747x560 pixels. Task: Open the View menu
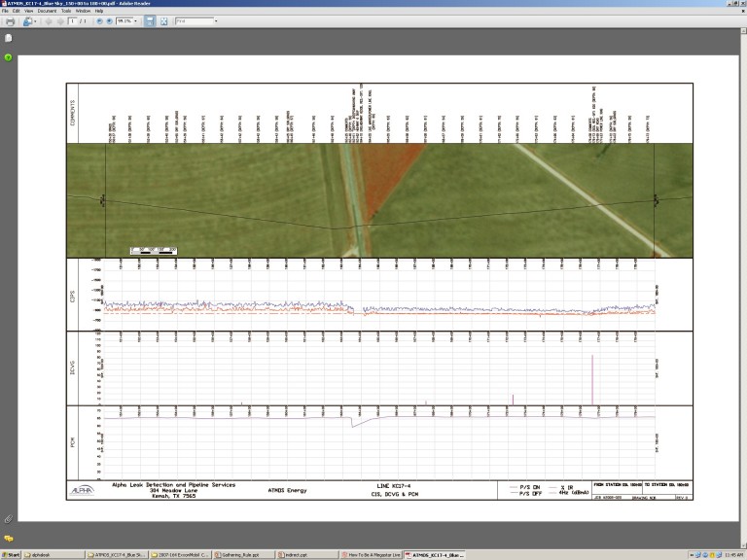pos(28,11)
